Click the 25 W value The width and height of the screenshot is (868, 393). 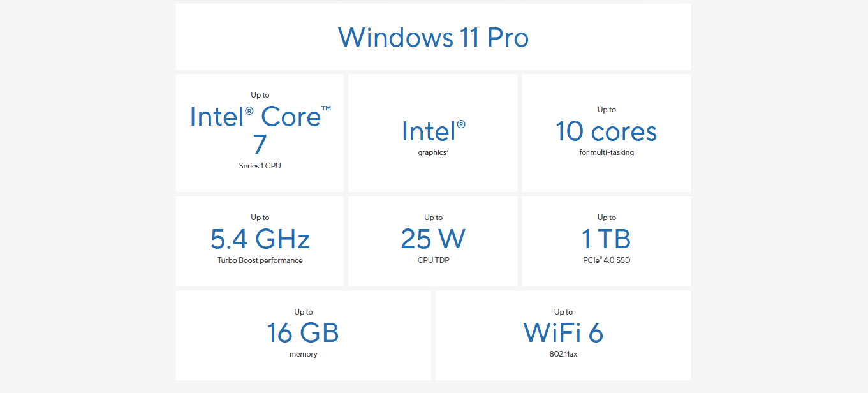433,239
